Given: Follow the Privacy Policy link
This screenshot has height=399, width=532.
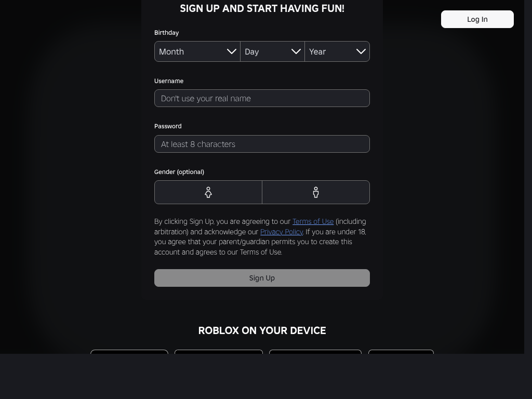Looking at the screenshot, I should tap(282, 232).
